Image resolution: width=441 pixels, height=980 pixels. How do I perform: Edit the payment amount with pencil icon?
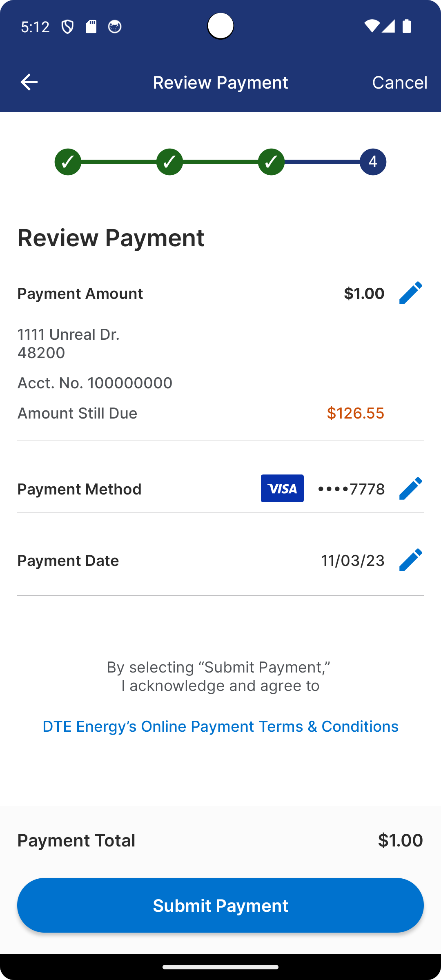[x=410, y=293]
